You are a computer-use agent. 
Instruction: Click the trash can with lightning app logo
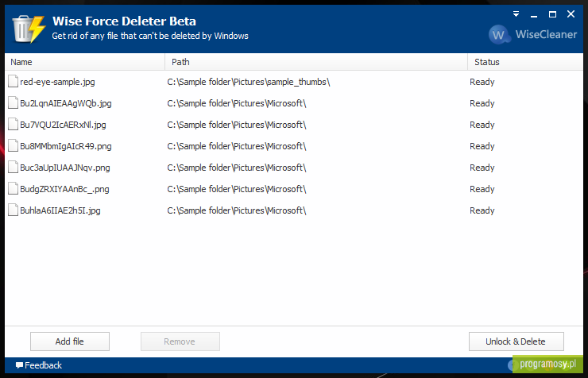(29, 29)
